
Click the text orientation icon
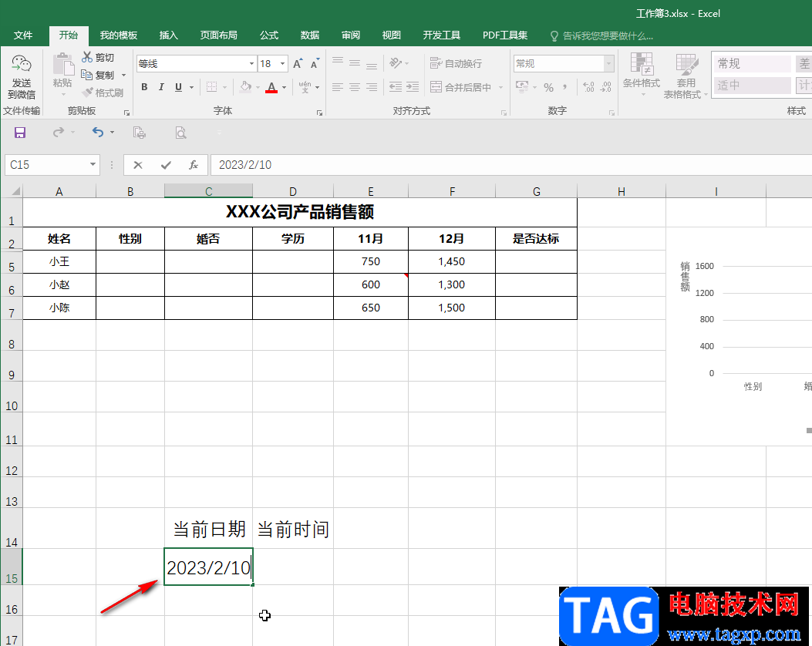396,63
